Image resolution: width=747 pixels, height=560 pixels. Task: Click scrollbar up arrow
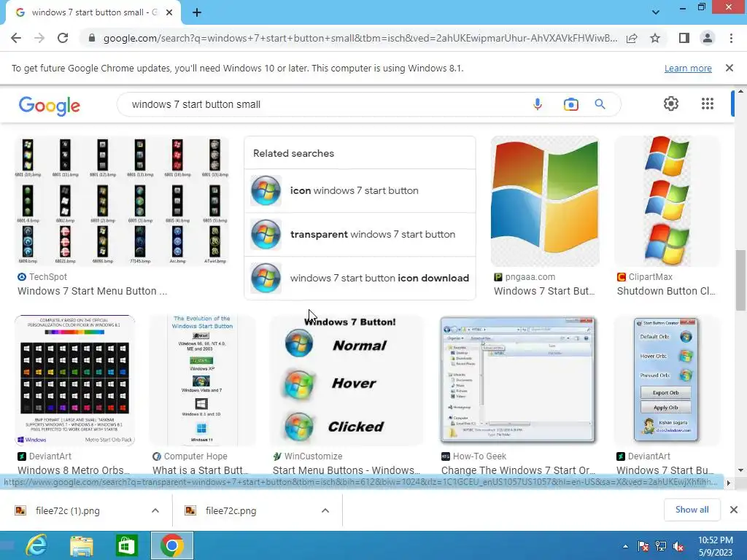[740, 91]
